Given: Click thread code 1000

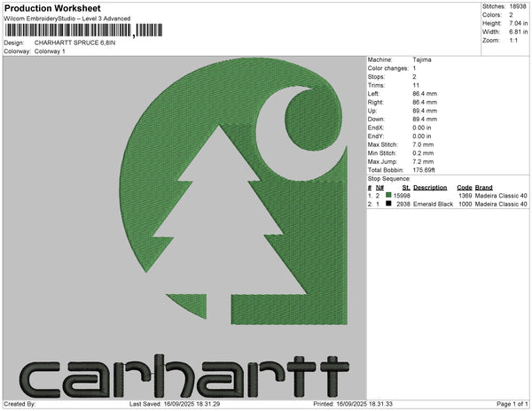Looking at the screenshot, I should tap(465, 204).
